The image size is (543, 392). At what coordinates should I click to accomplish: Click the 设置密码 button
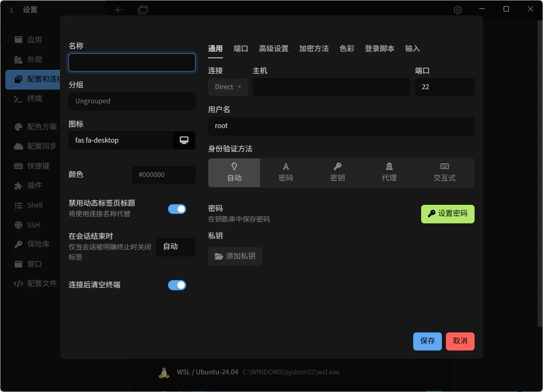448,214
